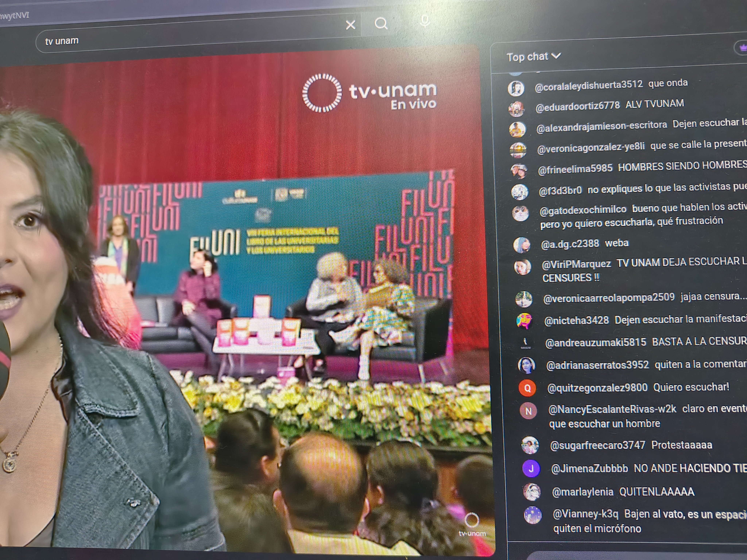
Task: Select the 'Quiero escuchar!' message text
Action: point(691,387)
